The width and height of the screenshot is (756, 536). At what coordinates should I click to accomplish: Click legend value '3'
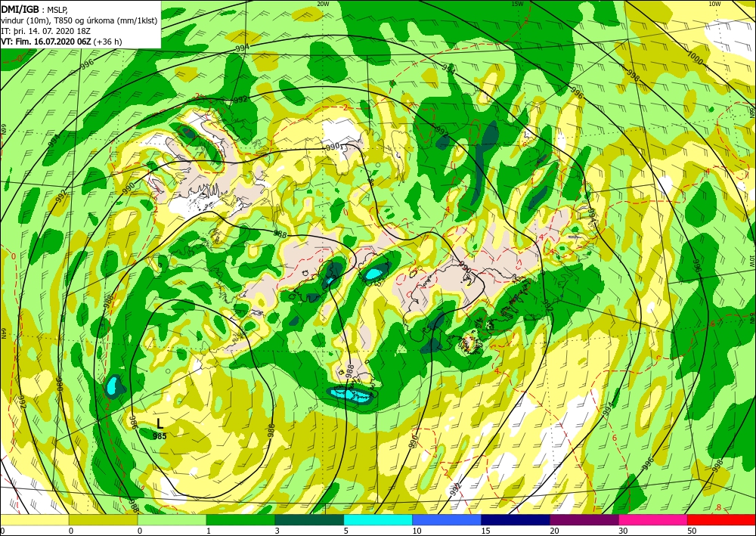coord(277,531)
